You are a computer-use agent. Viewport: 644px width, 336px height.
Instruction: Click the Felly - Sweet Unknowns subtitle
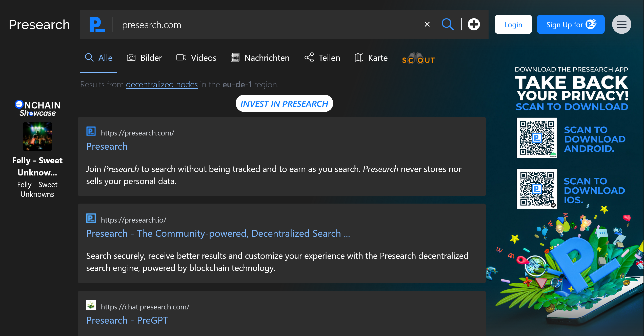37,189
